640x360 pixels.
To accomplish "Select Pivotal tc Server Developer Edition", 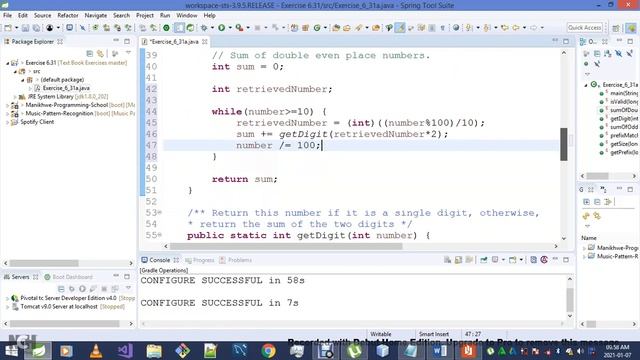I will [69, 298].
